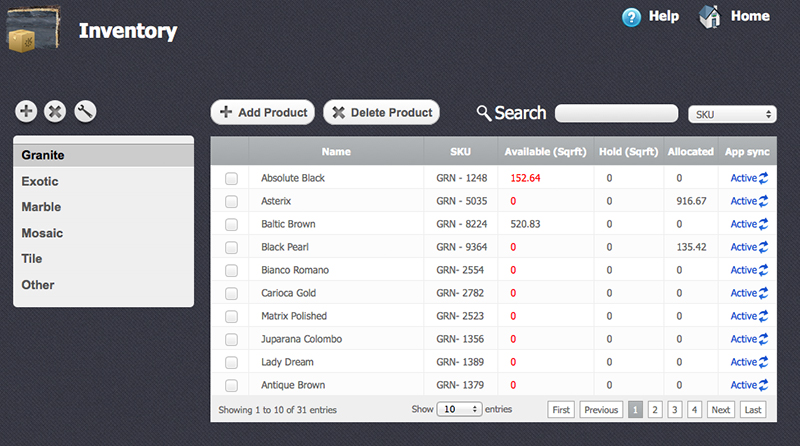Click sync icon for Black Pearl row
Image resolution: width=800 pixels, height=446 pixels.
pyautogui.click(x=764, y=247)
